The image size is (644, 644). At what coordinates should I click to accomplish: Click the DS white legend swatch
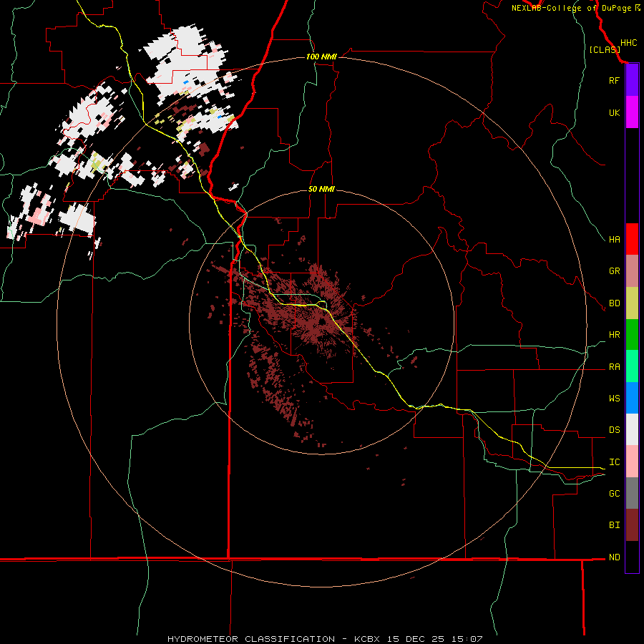[632, 429]
